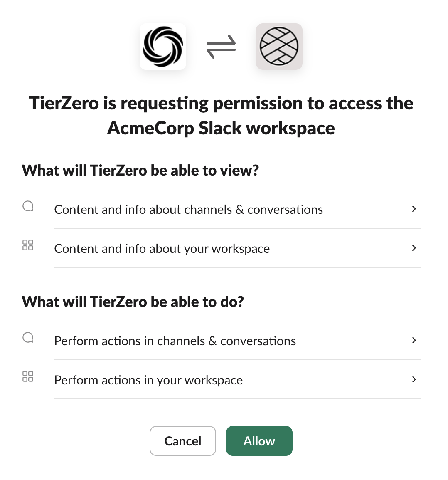Click the row labeled Perform actions in your workspace
The height and width of the screenshot is (480, 448).
point(148,380)
